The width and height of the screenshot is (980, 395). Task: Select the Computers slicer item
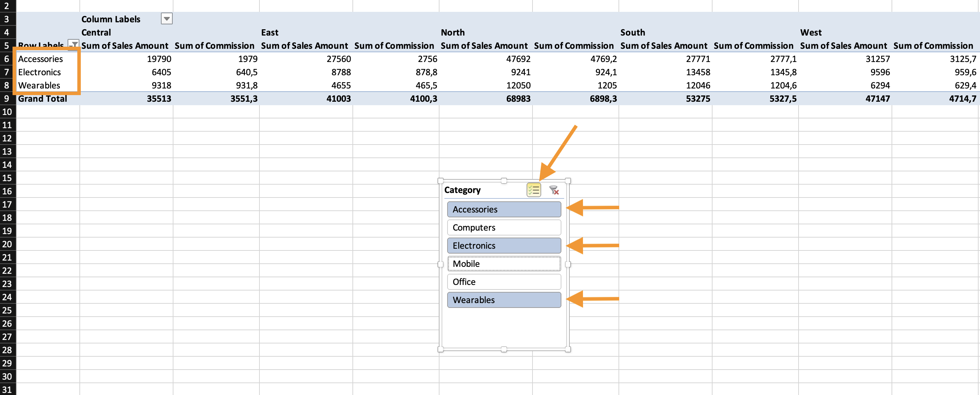(504, 227)
